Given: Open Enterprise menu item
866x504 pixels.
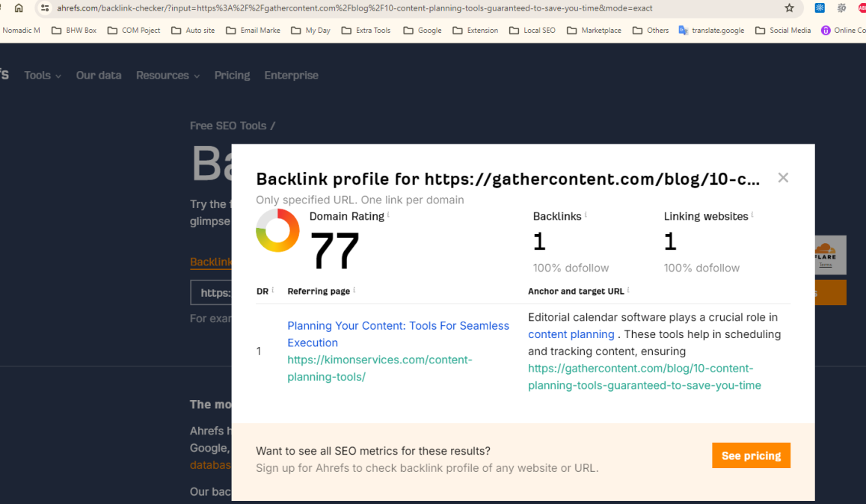Looking at the screenshot, I should pos(291,75).
